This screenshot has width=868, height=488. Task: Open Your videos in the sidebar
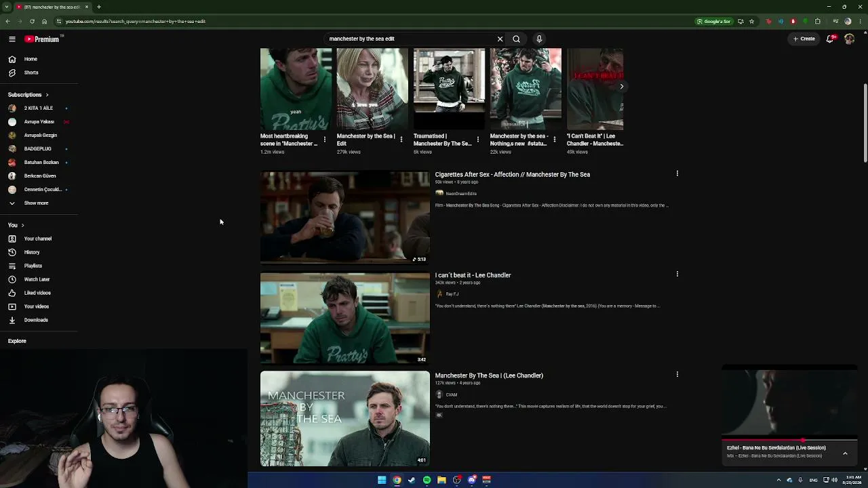click(x=38, y=306)
